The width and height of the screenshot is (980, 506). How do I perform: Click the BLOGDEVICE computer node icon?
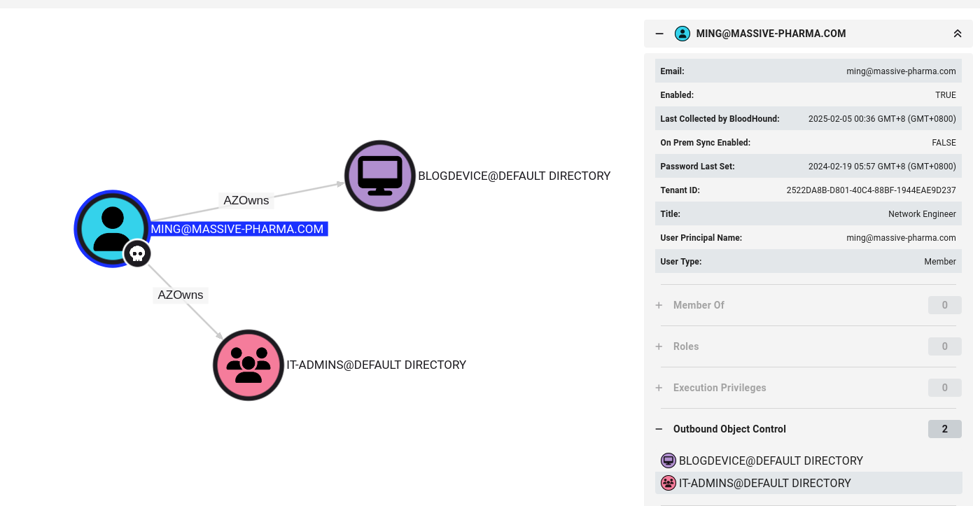click(x=380, y=176)
